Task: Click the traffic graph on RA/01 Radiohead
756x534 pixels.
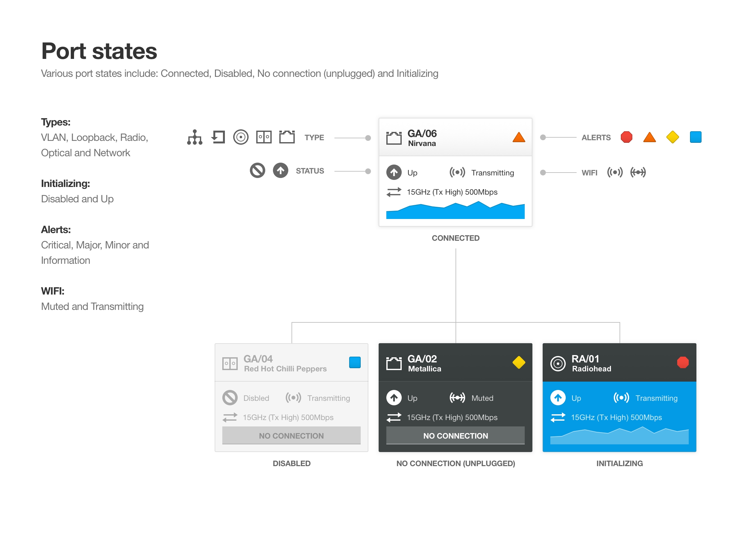Action: [619, 435]
